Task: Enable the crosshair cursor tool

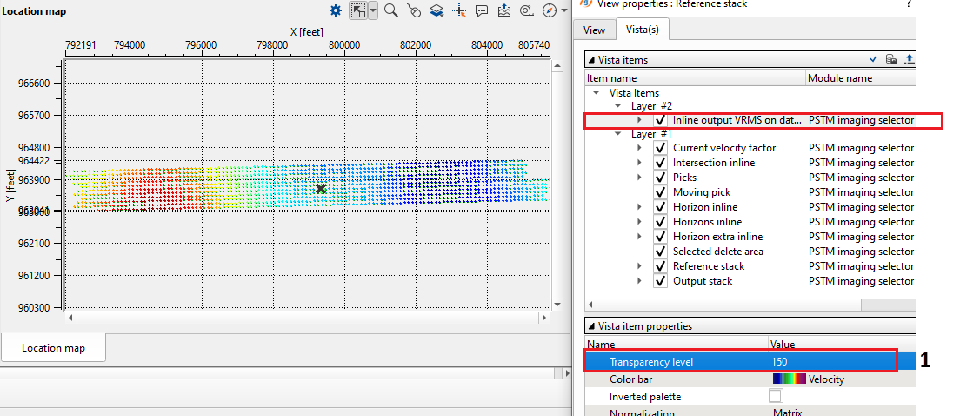Action: coord(459,10)
